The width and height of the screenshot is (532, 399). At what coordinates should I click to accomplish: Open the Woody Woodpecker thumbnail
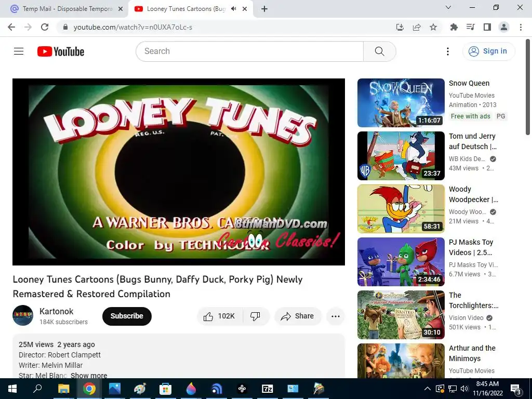point(401,209)
